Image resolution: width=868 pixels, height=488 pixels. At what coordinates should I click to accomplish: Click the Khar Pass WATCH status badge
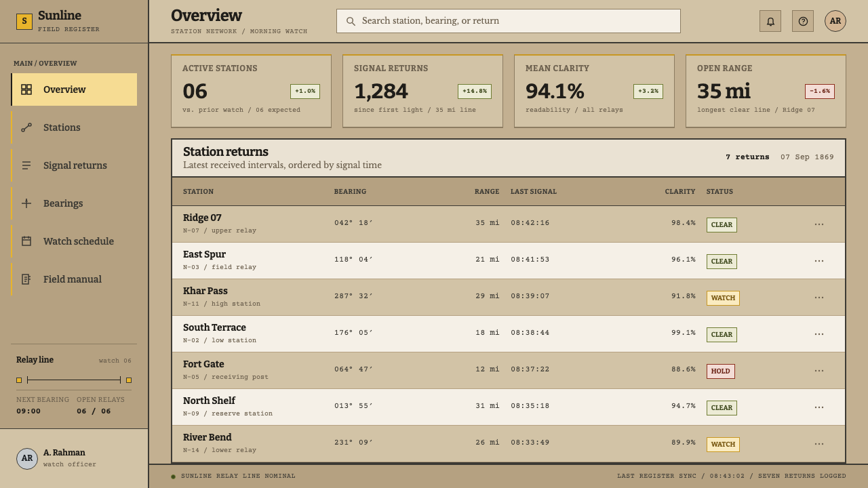click(723, 298)
